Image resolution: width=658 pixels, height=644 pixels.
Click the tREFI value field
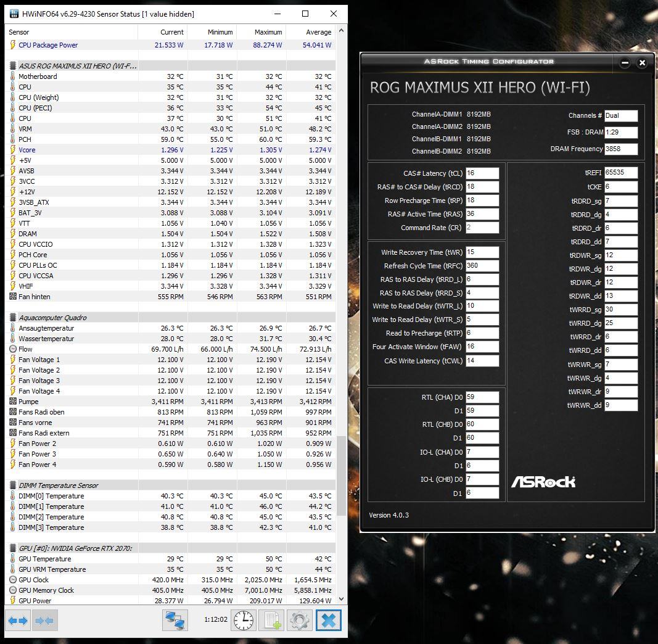[x=621, y=173]
